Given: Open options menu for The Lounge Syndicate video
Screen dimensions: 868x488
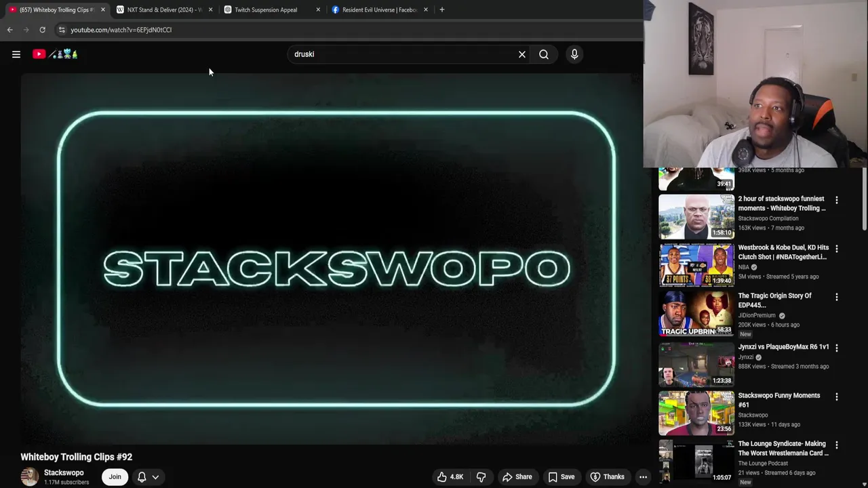Looking at the screenshot, I should click(837, 445).
